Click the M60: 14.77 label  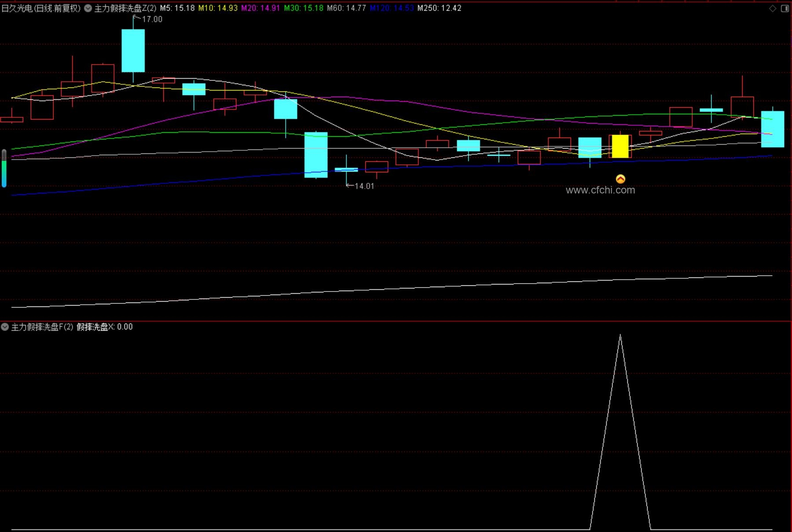coord(346,8)
